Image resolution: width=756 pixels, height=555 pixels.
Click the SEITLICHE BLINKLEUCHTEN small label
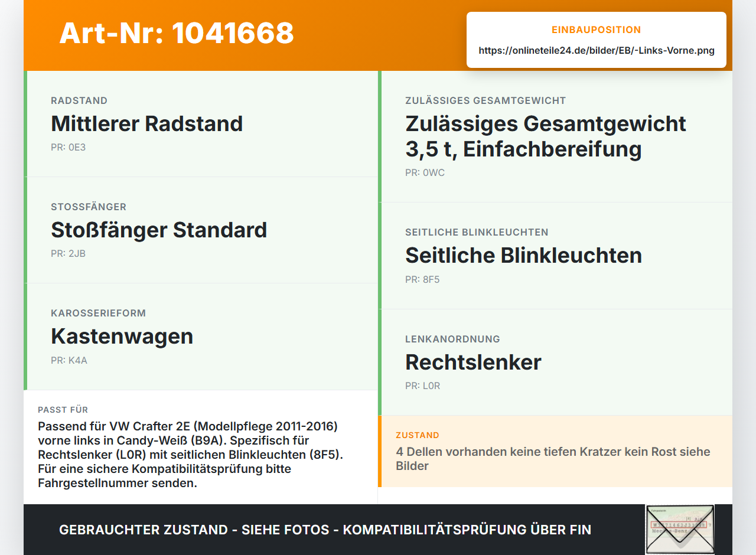477,232
